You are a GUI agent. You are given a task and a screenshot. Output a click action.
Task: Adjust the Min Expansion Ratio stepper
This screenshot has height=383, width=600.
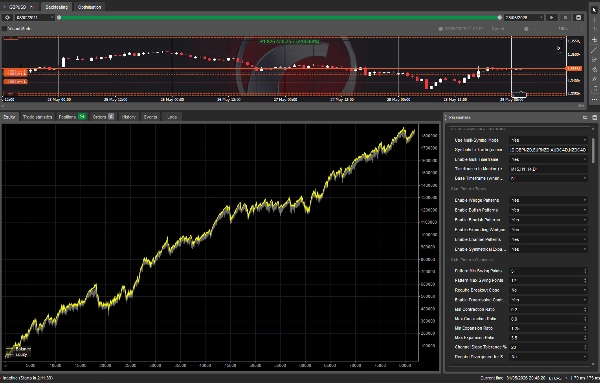click(x=585, y=328)
